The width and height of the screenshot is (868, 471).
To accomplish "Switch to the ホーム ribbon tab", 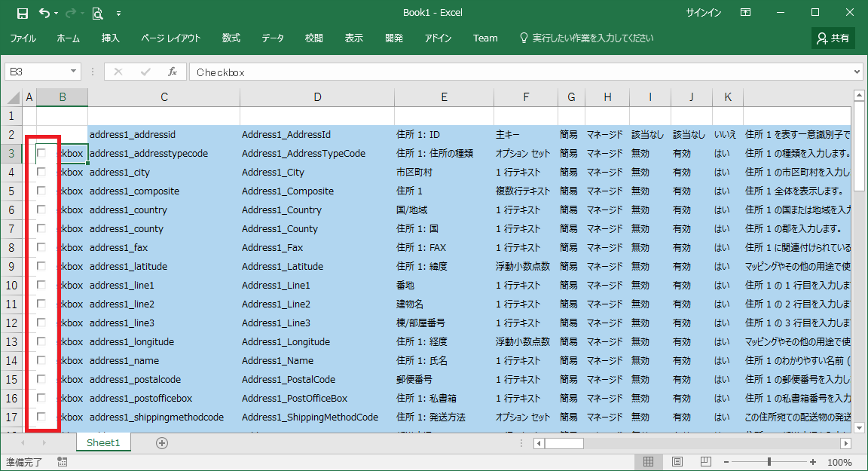I will click(68, 38).
